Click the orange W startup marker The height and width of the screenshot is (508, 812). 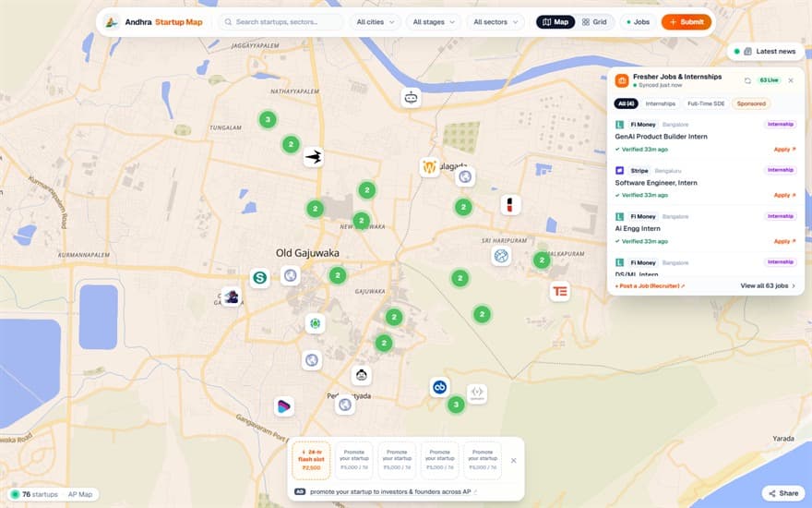[x=429, y=167]
